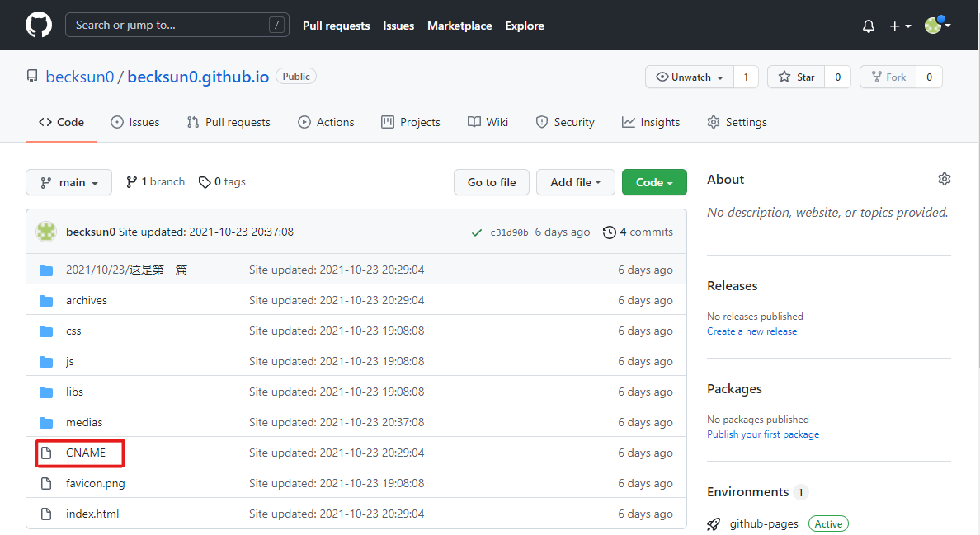Toggle the Star button for this repository
The height and width of the screenshot is (535, 980).
click(796, 77)
